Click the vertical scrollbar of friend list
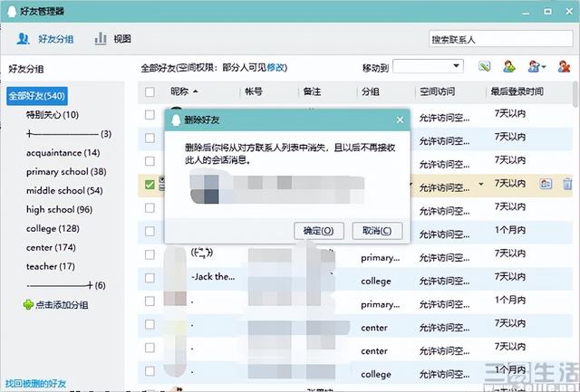 (575, 226)
